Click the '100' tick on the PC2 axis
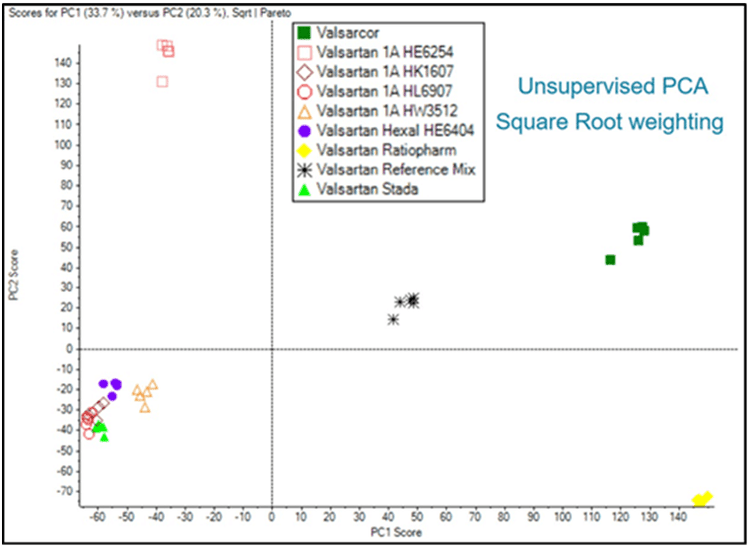 (63, 145)
